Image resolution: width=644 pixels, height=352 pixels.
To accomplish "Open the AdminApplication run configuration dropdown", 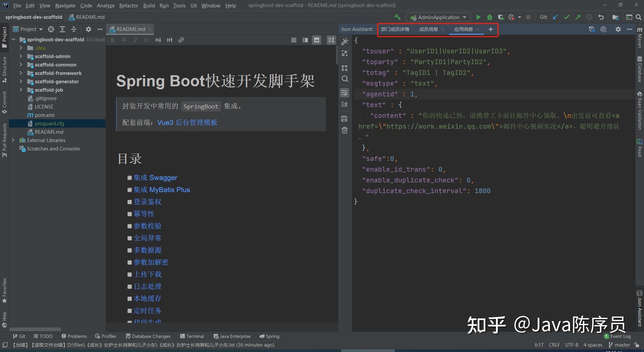I will pyautogui.click(x=465, y=17).
